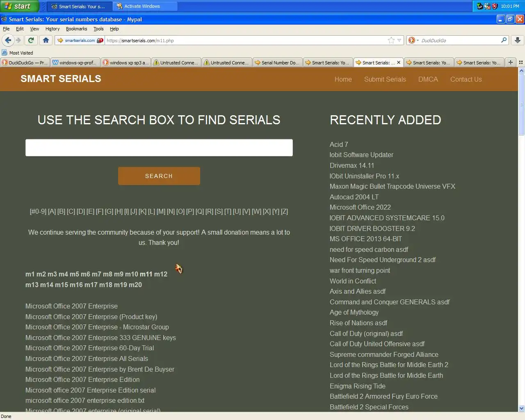Switch to the 'windows xp sp3 a...' tab

126,62
